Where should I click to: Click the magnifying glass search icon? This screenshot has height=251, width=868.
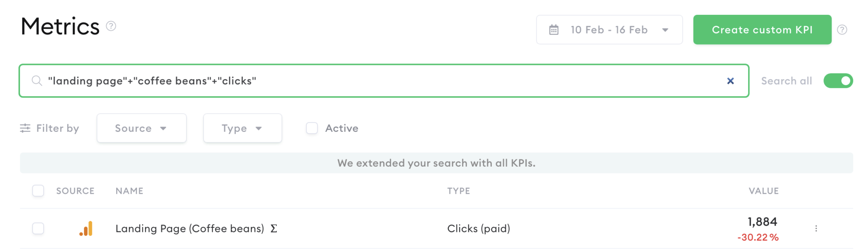36,81
